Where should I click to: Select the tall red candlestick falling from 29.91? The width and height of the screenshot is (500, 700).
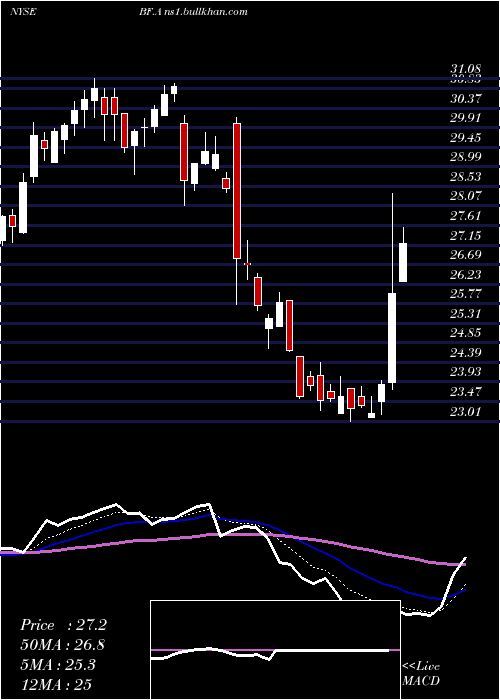237,191
